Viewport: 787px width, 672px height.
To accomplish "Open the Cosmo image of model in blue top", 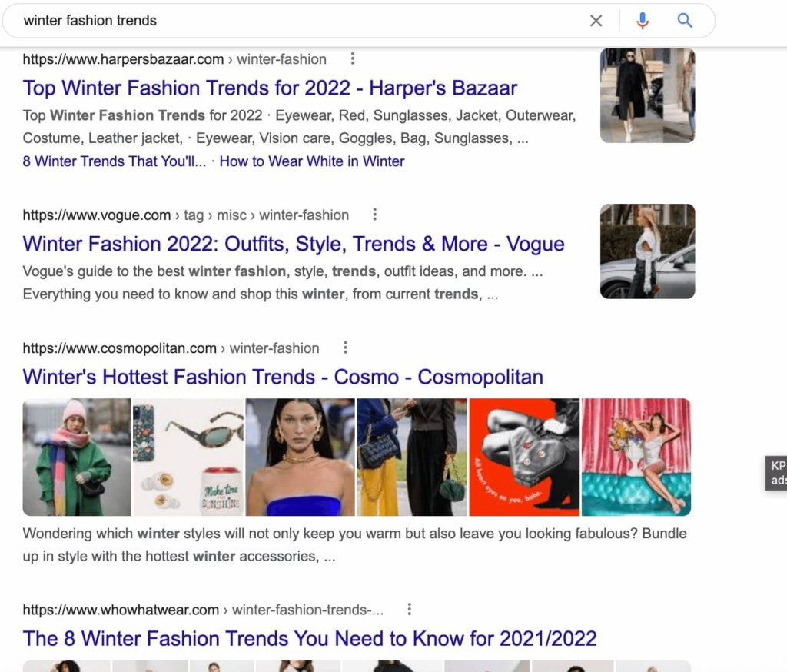I will [x=301, y=457].
